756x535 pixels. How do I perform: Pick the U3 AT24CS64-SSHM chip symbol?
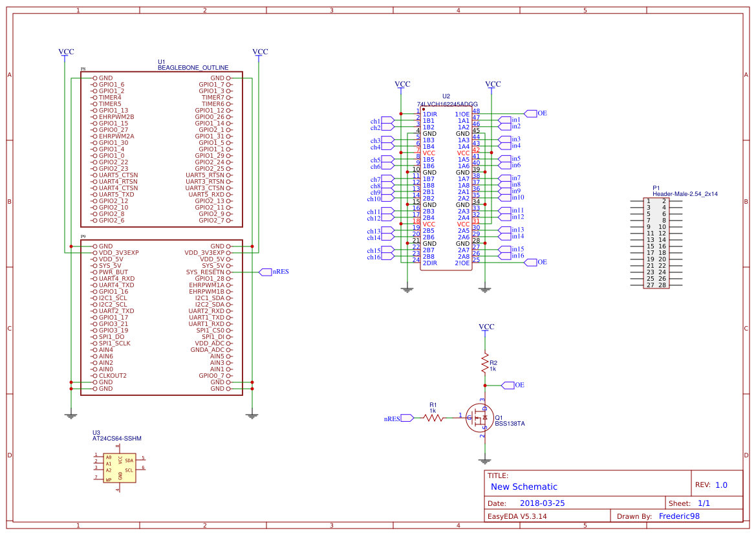[x=119, y=467]
